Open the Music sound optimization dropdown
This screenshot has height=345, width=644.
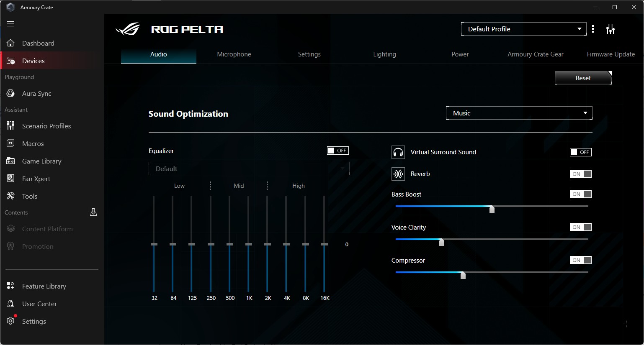tap(519, 113)
